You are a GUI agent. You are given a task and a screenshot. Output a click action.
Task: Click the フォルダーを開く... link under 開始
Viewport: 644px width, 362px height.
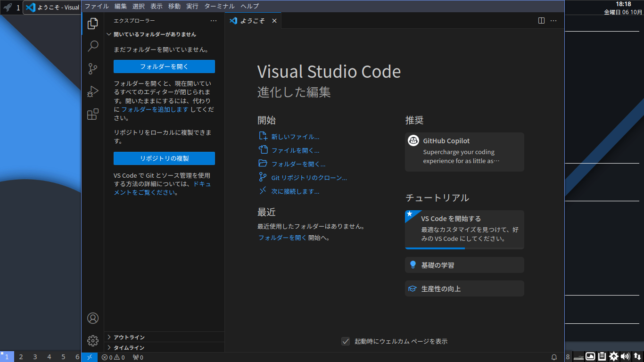tap(298, 164)
